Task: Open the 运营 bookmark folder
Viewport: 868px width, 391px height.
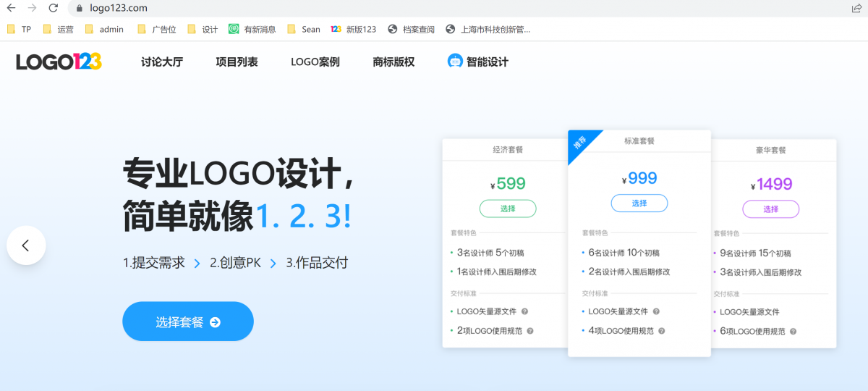Action: point(58,29)
